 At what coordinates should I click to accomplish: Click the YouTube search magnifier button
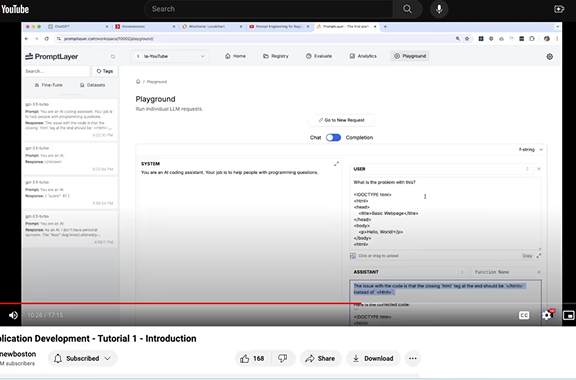(x=407, y=9)
